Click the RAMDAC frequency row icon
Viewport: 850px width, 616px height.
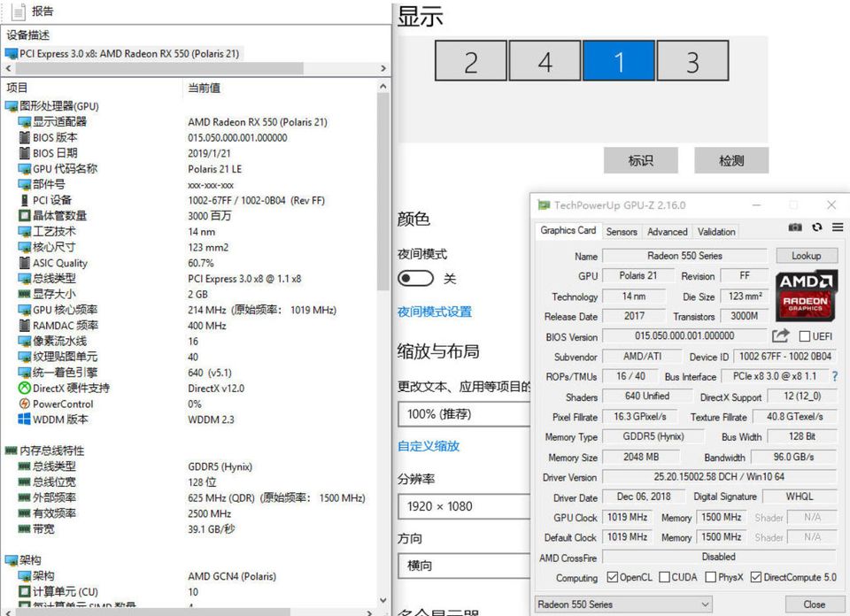pos(25,325)
